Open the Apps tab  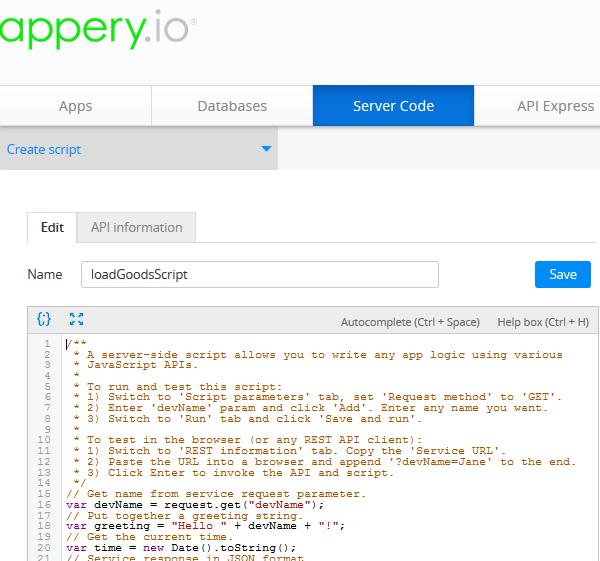tap(75, 106)
